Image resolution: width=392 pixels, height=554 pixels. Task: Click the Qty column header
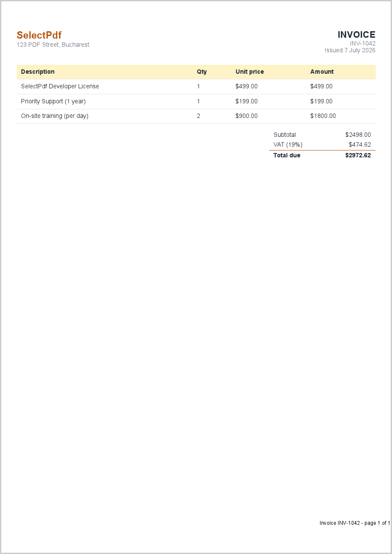[202, 72]
